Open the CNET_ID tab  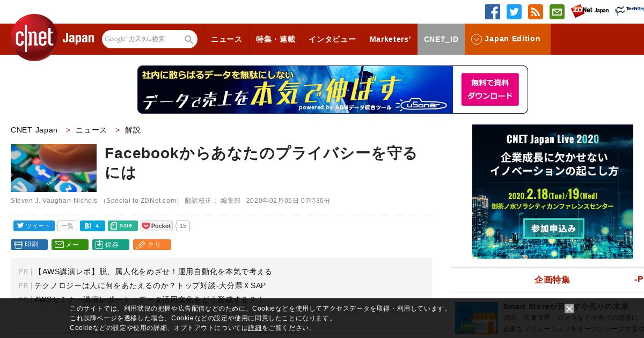[x=441, y=39]
